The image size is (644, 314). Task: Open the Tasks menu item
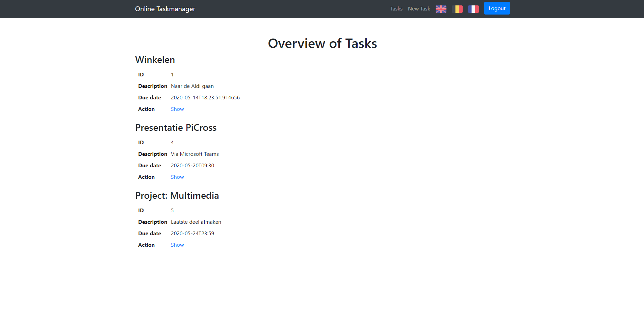(396, 9)
